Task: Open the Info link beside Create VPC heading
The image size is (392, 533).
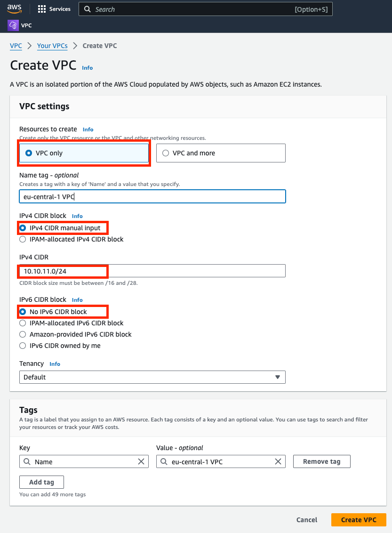Action: (87, 68)
